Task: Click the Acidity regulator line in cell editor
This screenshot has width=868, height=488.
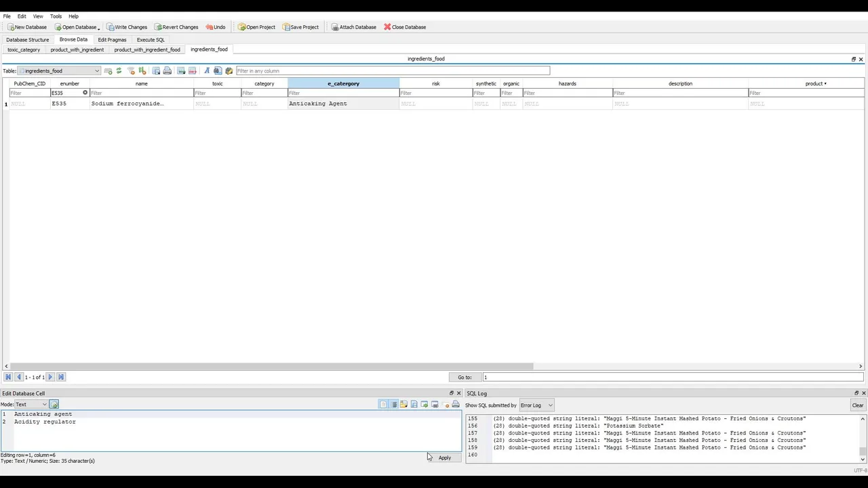Action: tap(45, 422)
